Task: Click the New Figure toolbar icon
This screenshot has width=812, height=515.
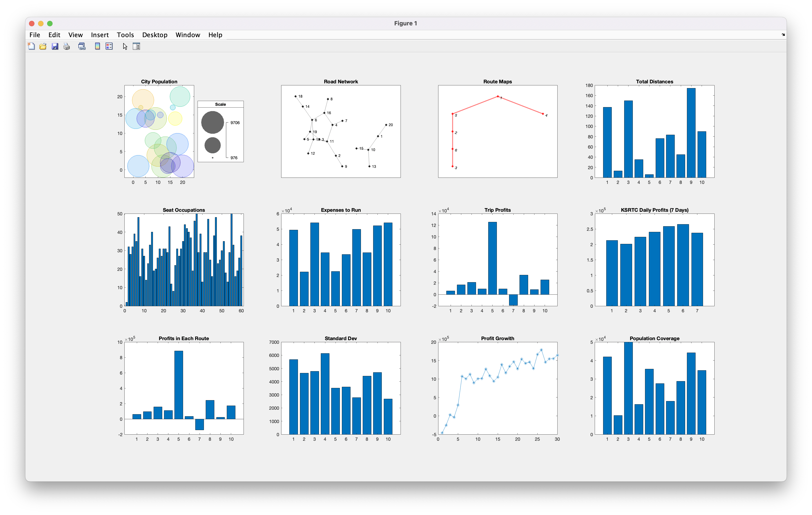Action: (x=31, y=46)
